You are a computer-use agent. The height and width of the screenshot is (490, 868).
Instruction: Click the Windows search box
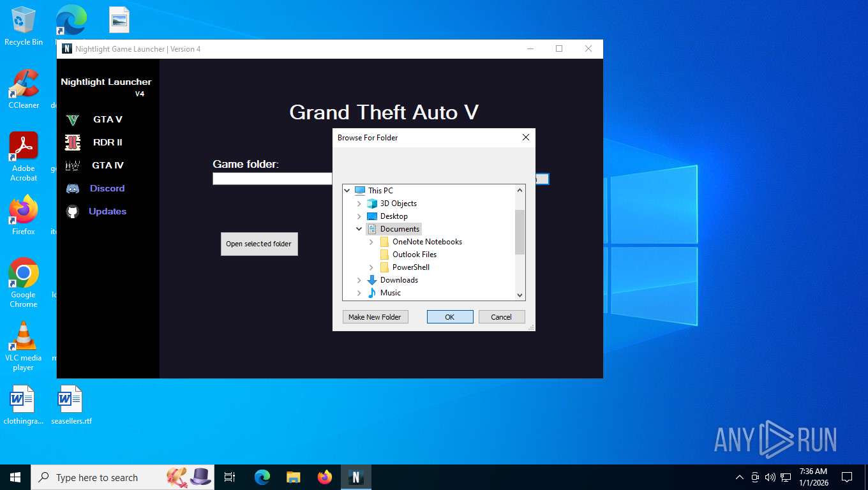pos(123,477)
